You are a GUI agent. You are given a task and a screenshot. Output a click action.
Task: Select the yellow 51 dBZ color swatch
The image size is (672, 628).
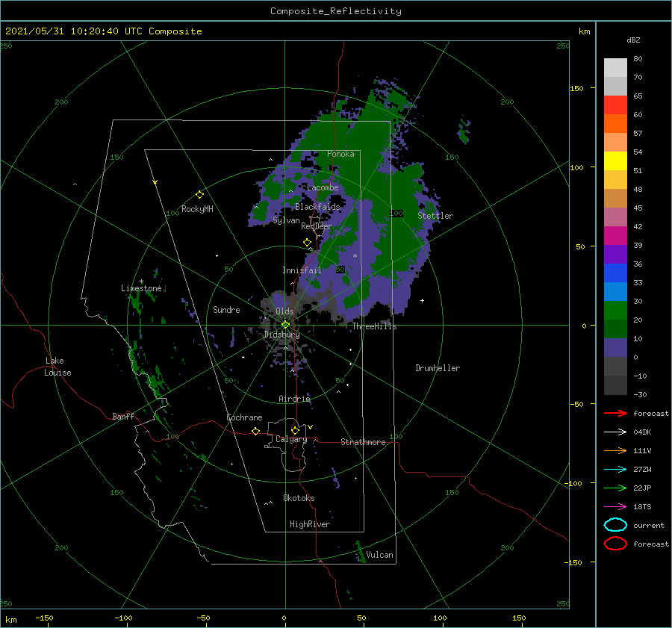click(615, 161)
